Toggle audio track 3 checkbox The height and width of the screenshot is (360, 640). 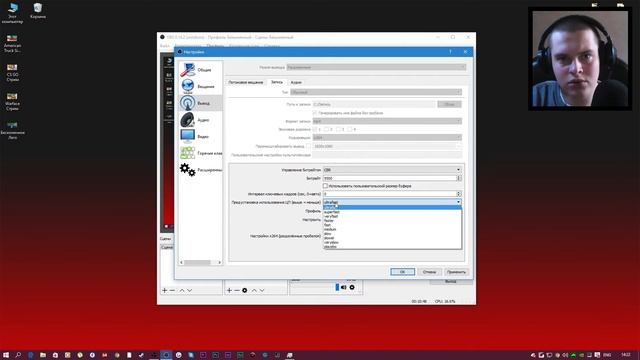click(x=338, y=129)
